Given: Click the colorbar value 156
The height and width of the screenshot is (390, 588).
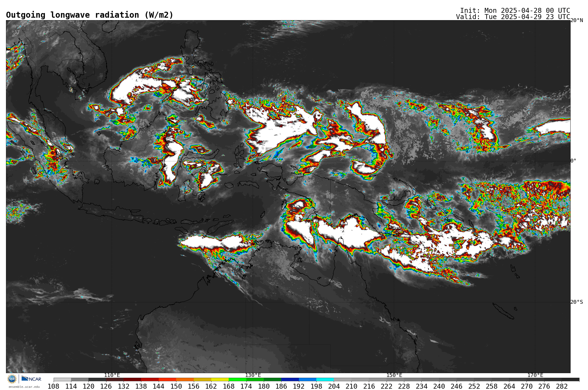Looking at the screenshot, I should pyautogui.click(x=194, y=386).
